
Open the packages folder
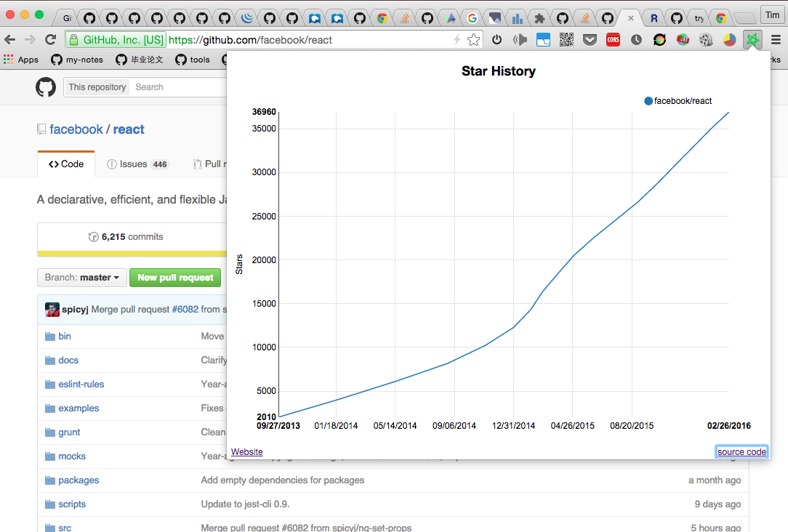[x=79, y=480]
